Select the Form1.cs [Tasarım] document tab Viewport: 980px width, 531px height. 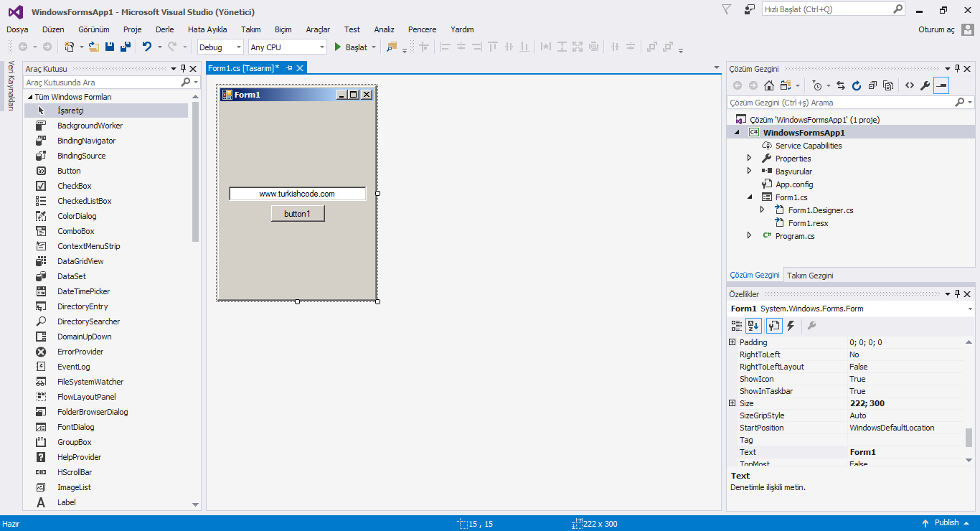(x=244, y=67)
